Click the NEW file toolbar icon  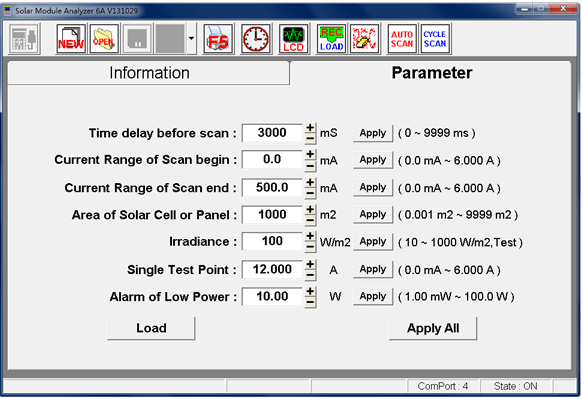point(71,39)
